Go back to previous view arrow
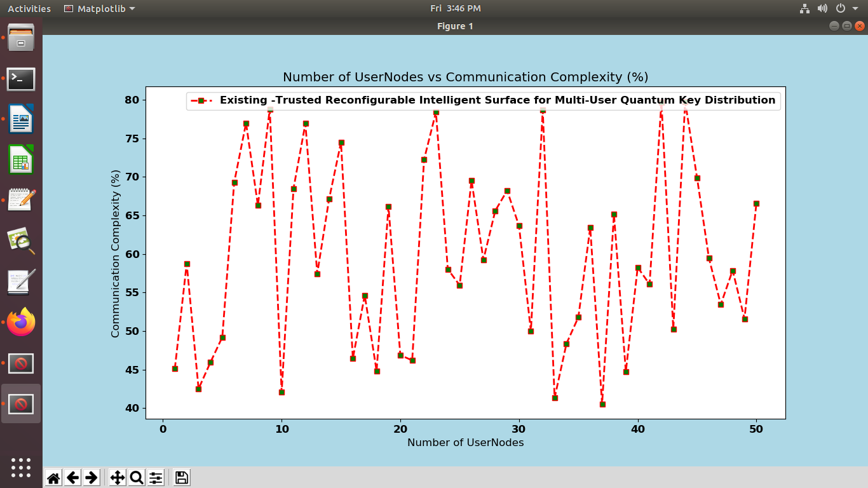Image resolution: width=868 pixels, height=488 pixels. coord(73,478)
